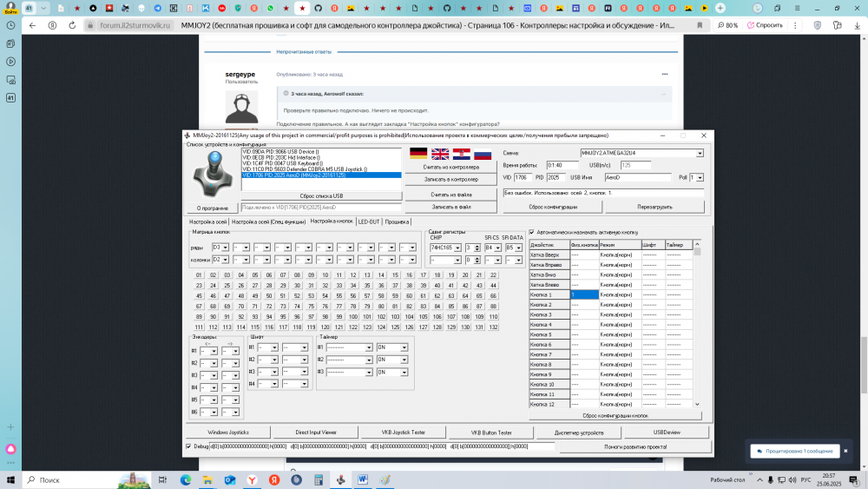Click the VKB Joystick Tester button
This screenshot has height=489, width=868.
click(404, 432)
